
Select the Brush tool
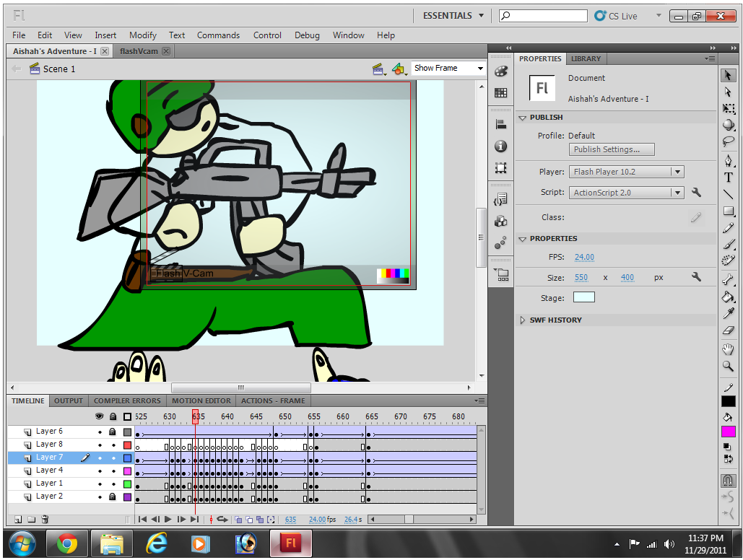[x=729, y=245]
